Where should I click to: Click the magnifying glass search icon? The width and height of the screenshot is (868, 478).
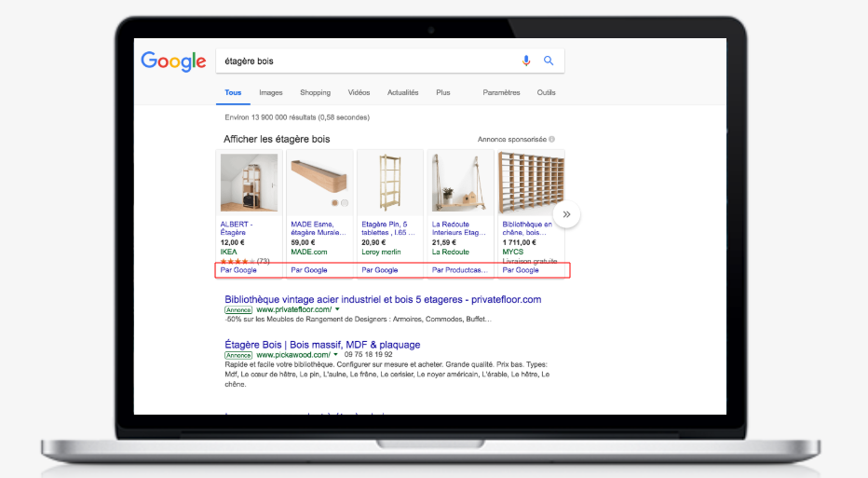click(x=548, y=61)
